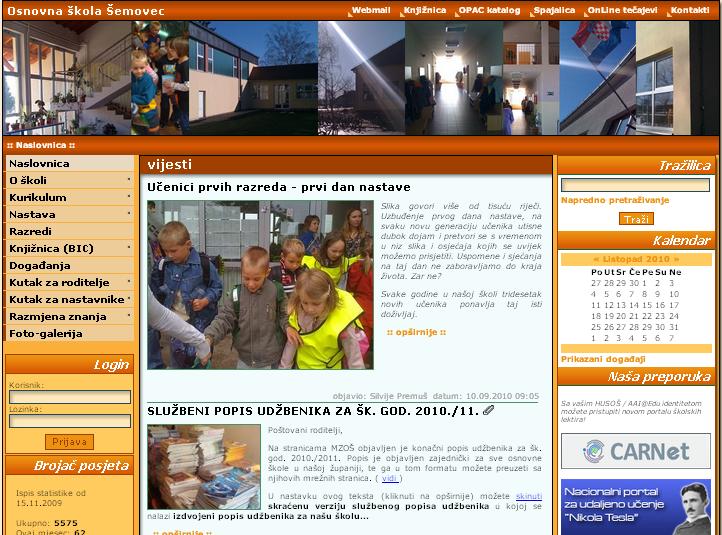Focus the Korisnik username field
Screen dimensions: 722x535
pos(70,397)
